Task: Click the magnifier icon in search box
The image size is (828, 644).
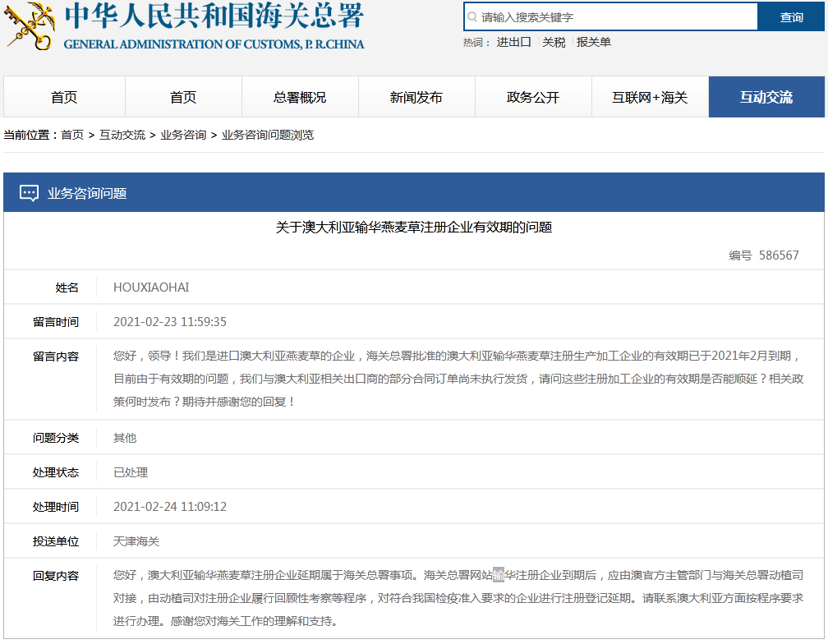Action: [x=471, y=16]
